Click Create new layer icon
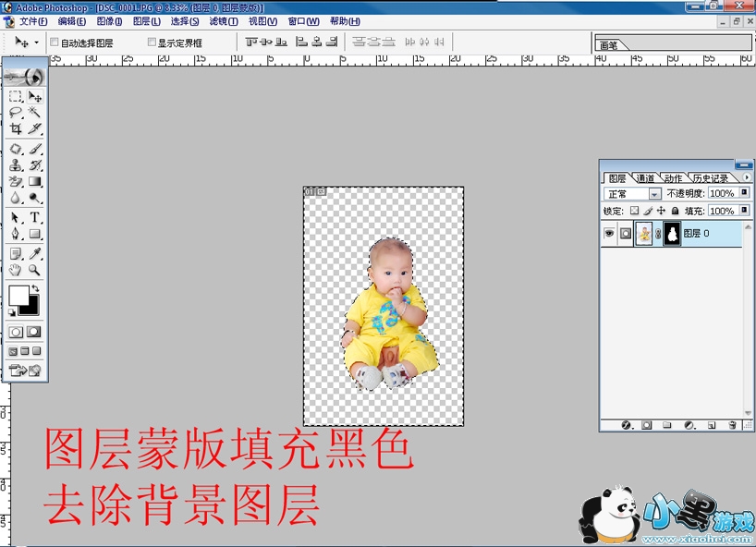 pyautogui.click(x=711, y=425)
